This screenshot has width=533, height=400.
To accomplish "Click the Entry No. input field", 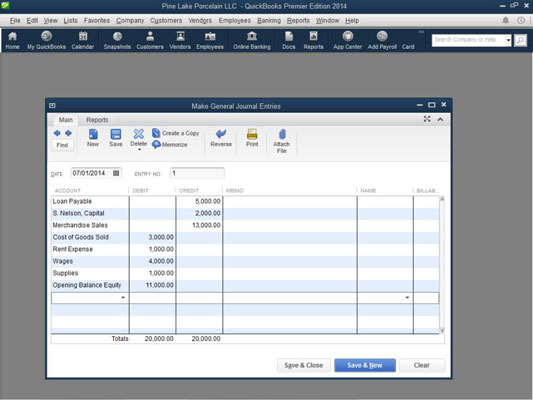I will (x=197, y=173).
